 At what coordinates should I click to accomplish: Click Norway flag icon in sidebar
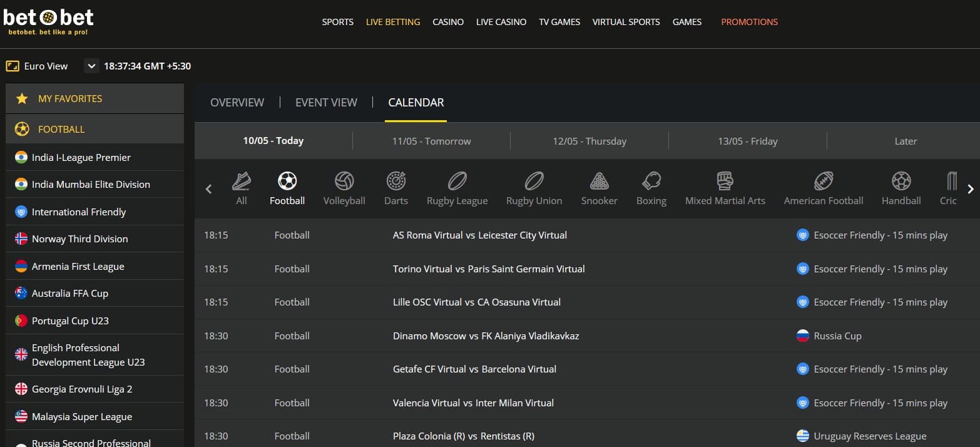coord(21,239)
